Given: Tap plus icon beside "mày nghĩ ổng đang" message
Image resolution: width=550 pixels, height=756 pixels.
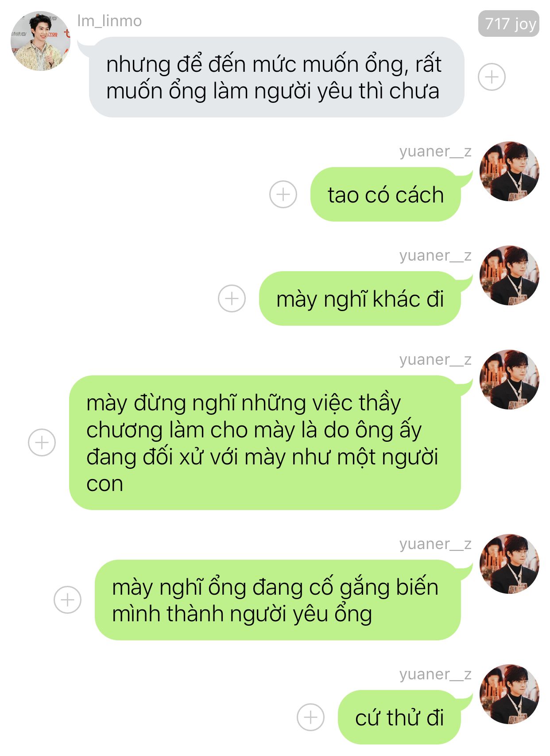Looking at the screenshot, I should point(67,600).
